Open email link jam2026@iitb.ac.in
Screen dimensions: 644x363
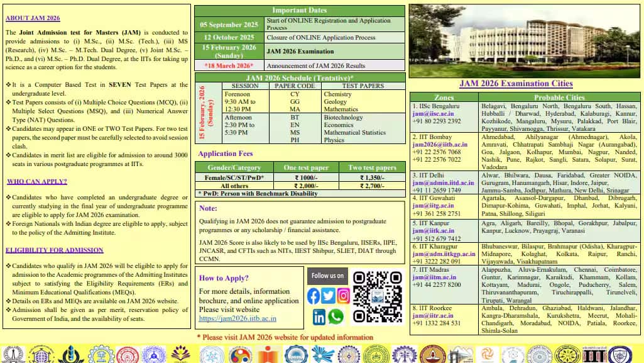pos(440,145)
